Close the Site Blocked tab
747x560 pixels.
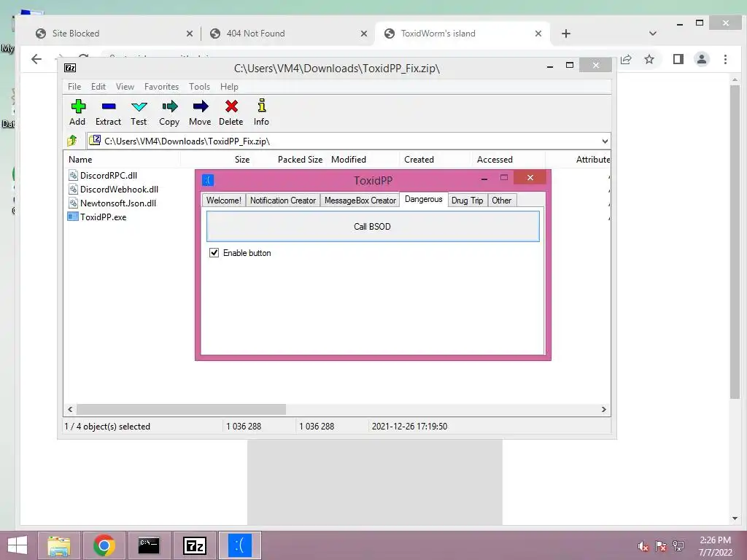coord(190,34)
